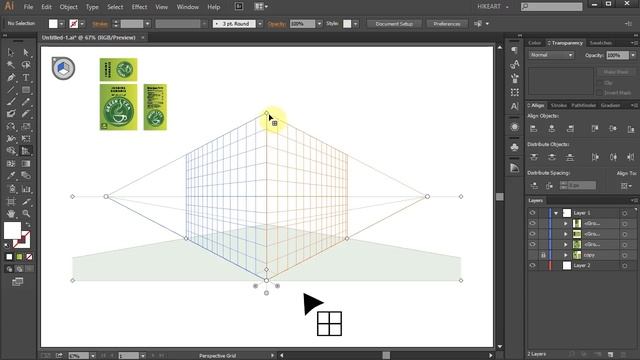The width and height of the screenshot is (640, 360).
Task: Target the copy sublayer circle
Action: (x=624, y=255)
